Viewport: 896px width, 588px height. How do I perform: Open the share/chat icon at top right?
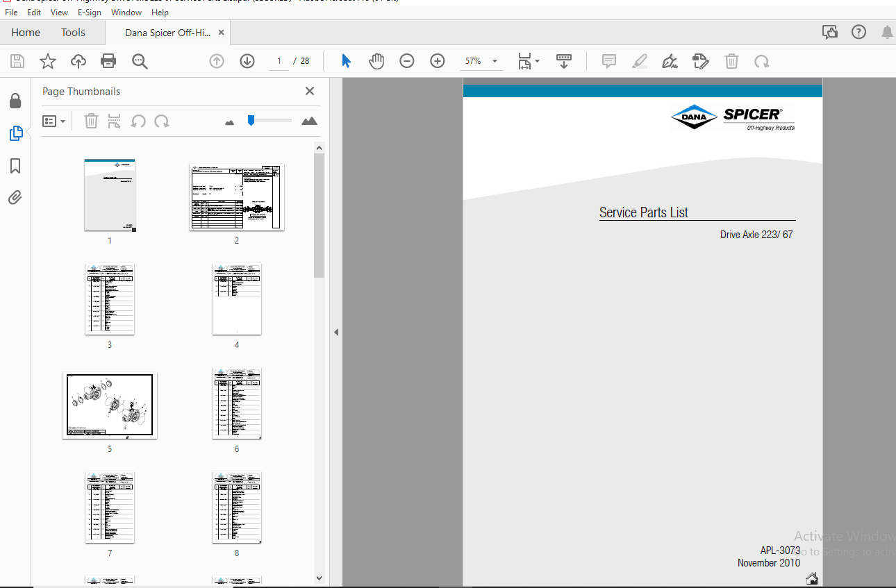829,32
